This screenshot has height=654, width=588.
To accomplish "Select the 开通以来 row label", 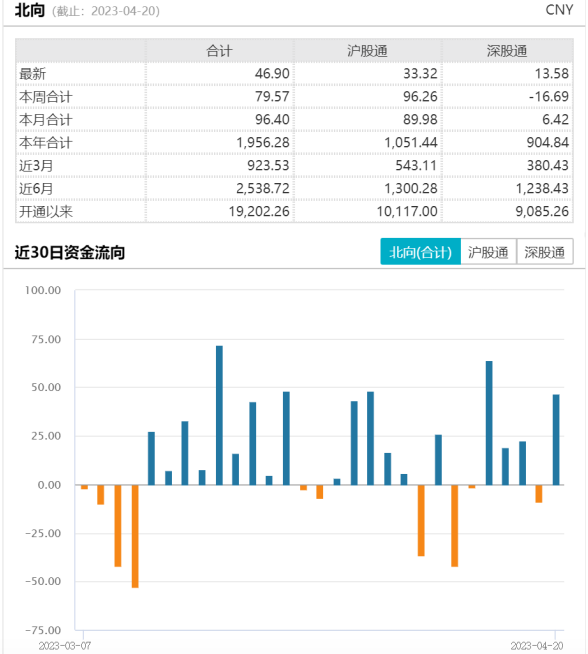I will coord(46,211).
